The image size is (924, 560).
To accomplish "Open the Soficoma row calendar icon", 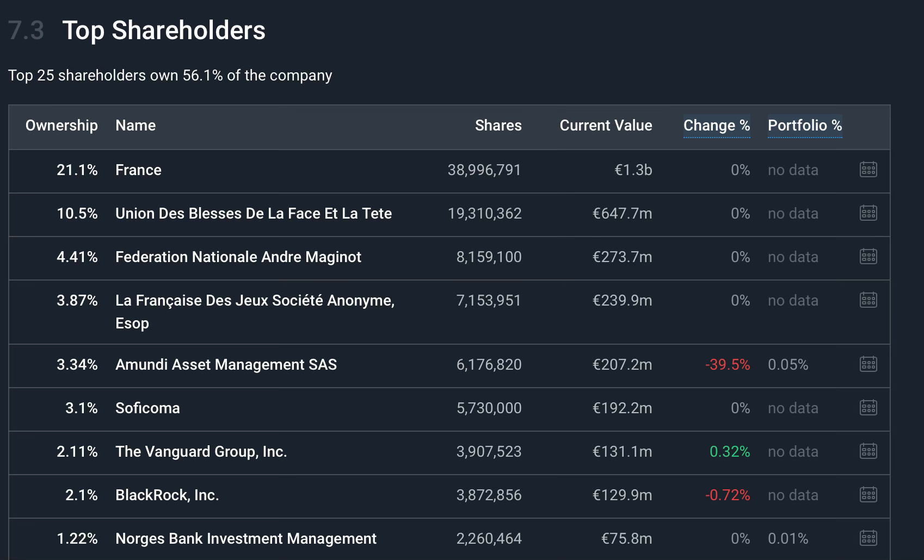I will tap(868, 408).
